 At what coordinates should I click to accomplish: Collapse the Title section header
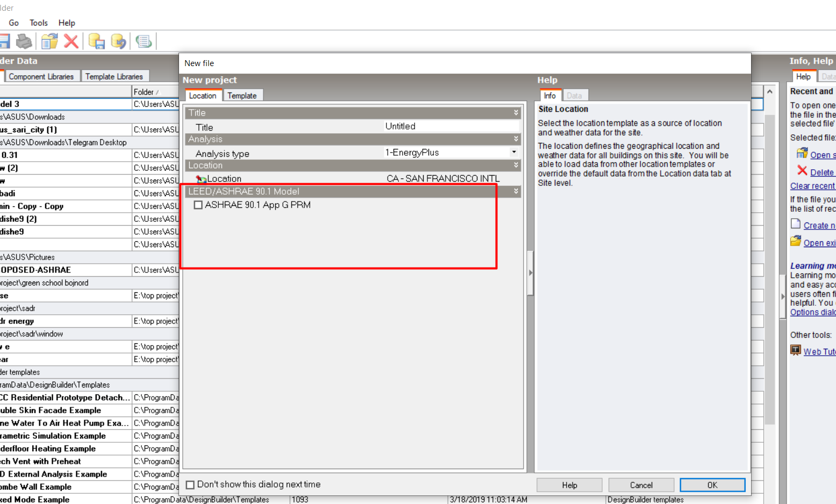pos(353,113)
